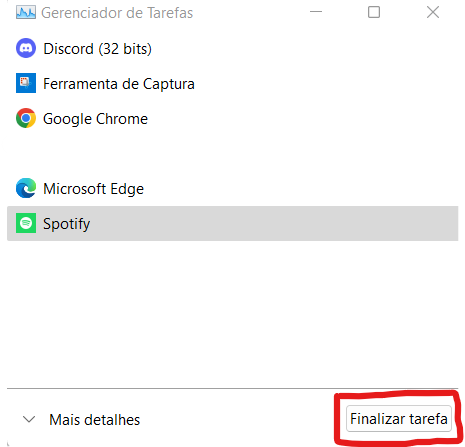Expand the view using the Mais detalhes chevron
The image size is (465, 447).
pos(29,419)
